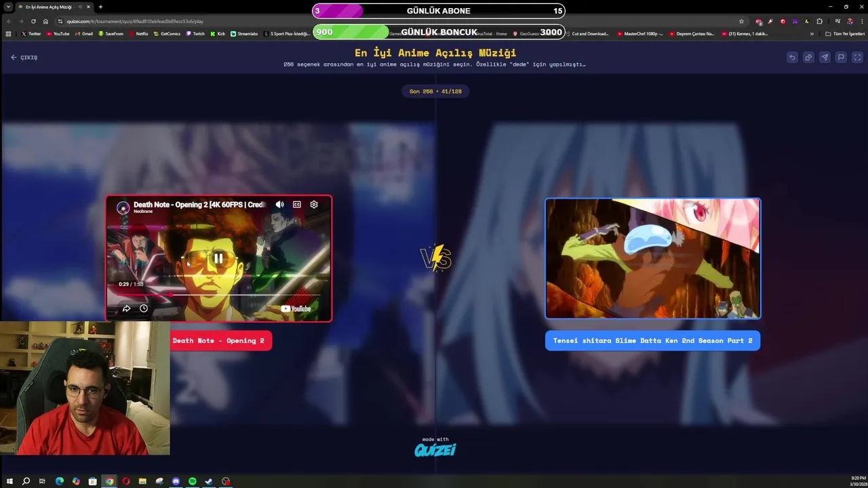Open the MasterChef 1080p bookmark
868x488 pixels.
[x=639, y=33]
